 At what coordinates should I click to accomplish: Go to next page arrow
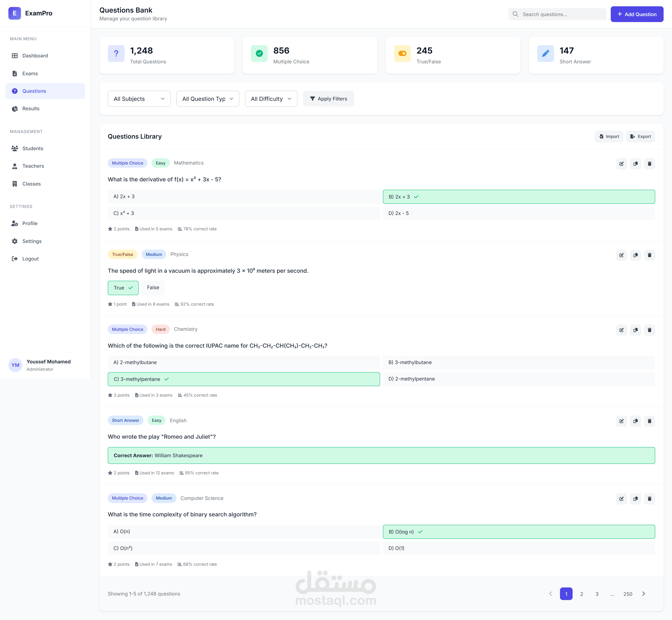point(643,594)
